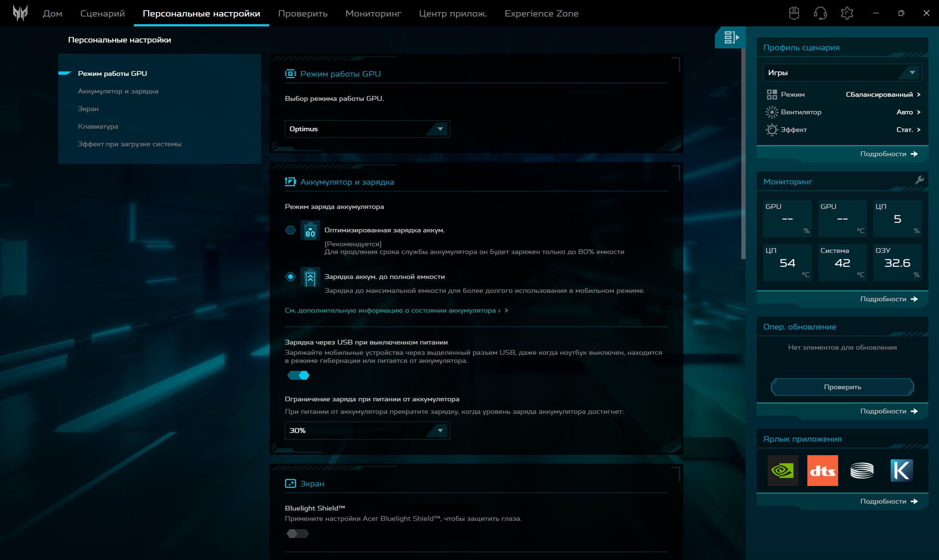Click the 'Bluelight Shield™' label
The height and width of the screenshot is (560, 939).
point(314,508)
